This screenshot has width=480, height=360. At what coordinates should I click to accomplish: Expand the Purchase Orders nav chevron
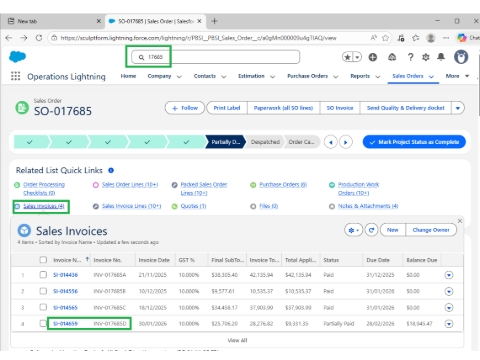coord(336,77)
